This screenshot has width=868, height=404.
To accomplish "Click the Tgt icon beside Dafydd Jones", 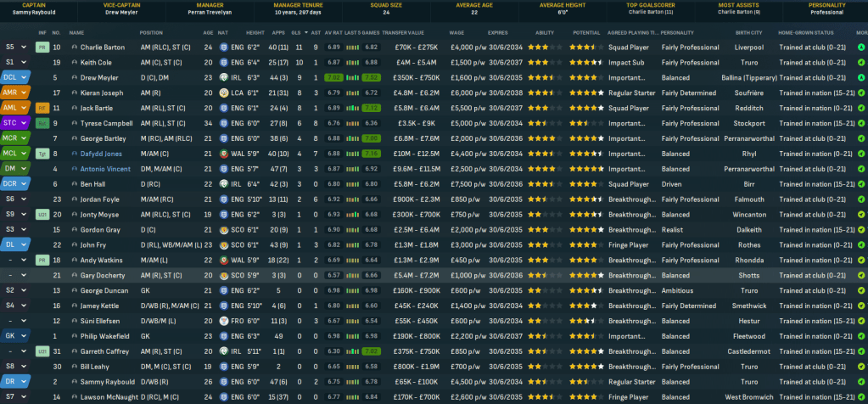I will point(42,154).
